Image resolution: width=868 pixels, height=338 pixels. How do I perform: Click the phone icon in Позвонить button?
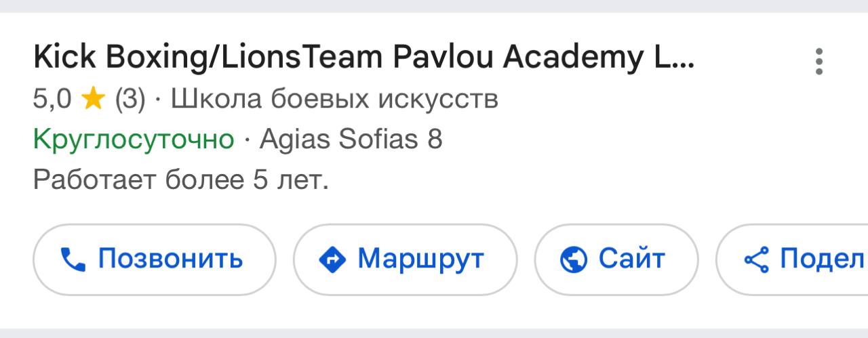coord(73,259)
